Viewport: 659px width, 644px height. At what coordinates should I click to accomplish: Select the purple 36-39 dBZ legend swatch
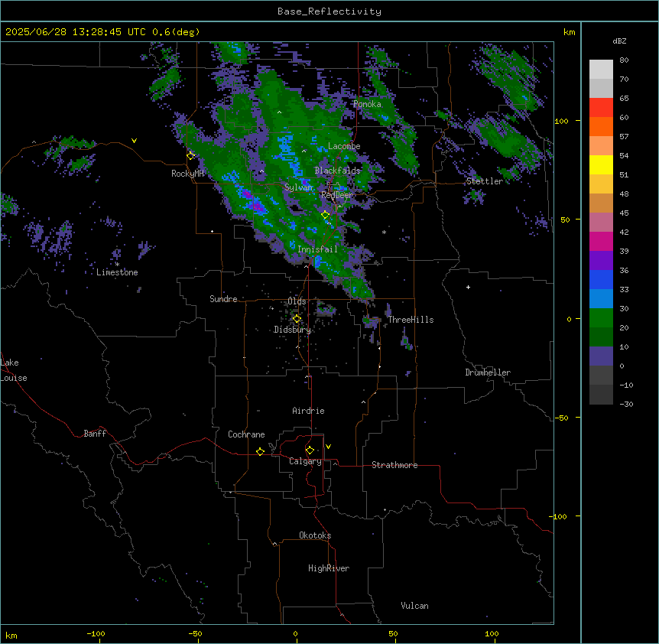(601, 261)
